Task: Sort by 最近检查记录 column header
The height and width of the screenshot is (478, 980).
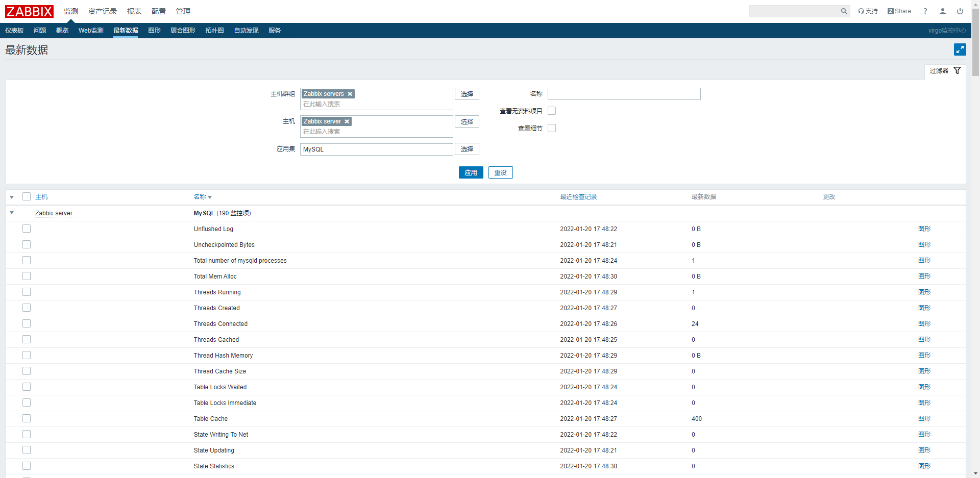Action: click(578, 197)
